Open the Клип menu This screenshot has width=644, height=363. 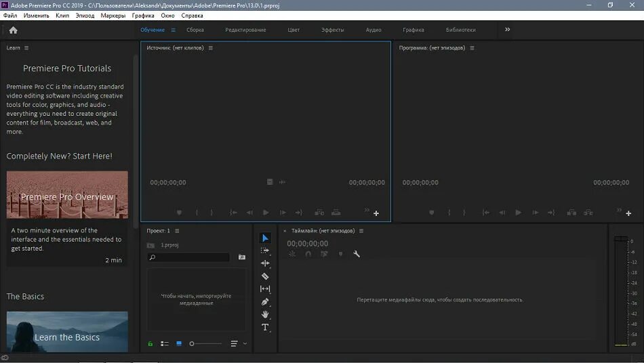pos(62,16)
